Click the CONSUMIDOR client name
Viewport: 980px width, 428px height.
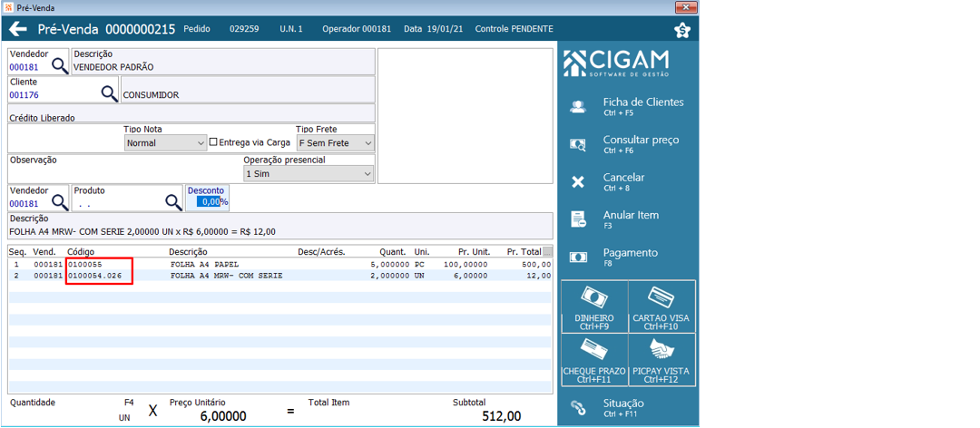pos(152,95)
